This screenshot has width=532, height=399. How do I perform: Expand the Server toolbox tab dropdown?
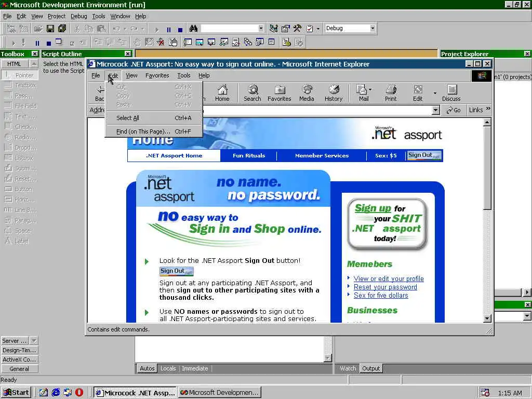tap(34, 340)
